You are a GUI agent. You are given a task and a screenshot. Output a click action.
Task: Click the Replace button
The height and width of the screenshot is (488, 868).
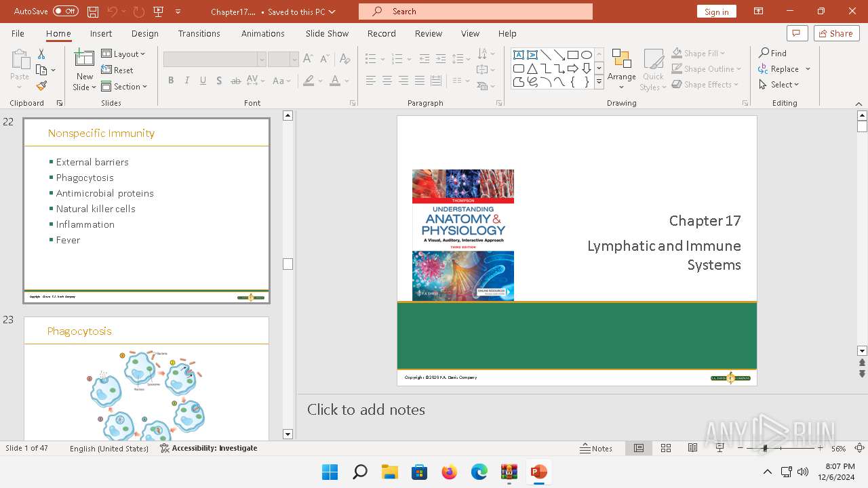click(778, 68)
